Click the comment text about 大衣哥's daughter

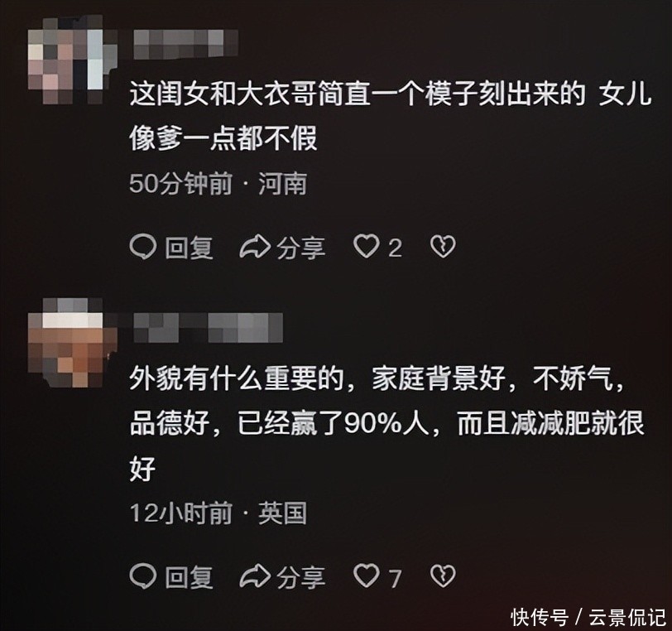(x=390, y=116)
